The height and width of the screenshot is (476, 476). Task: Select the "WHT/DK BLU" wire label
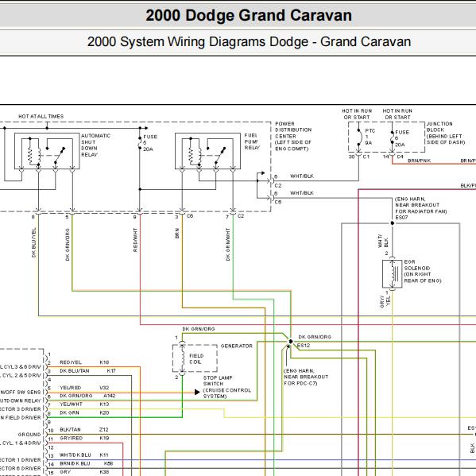(75, 455)
